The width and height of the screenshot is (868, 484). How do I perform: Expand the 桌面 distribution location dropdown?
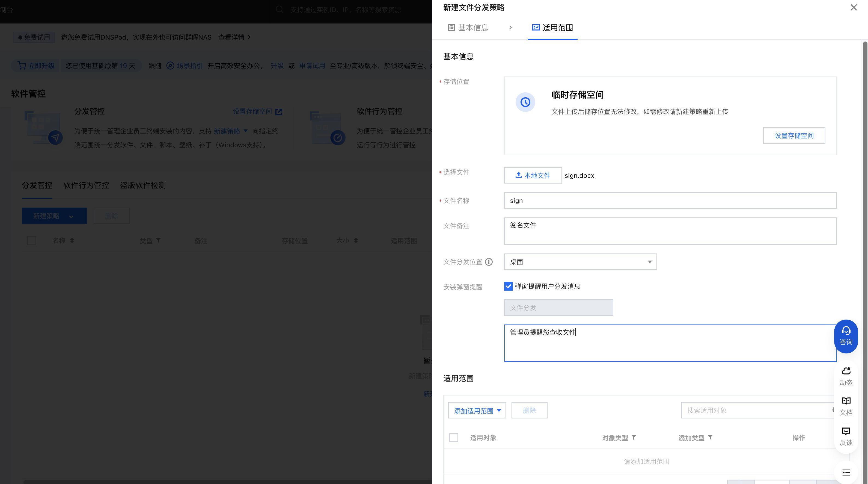pyautogui.click(x=580, y=262)
